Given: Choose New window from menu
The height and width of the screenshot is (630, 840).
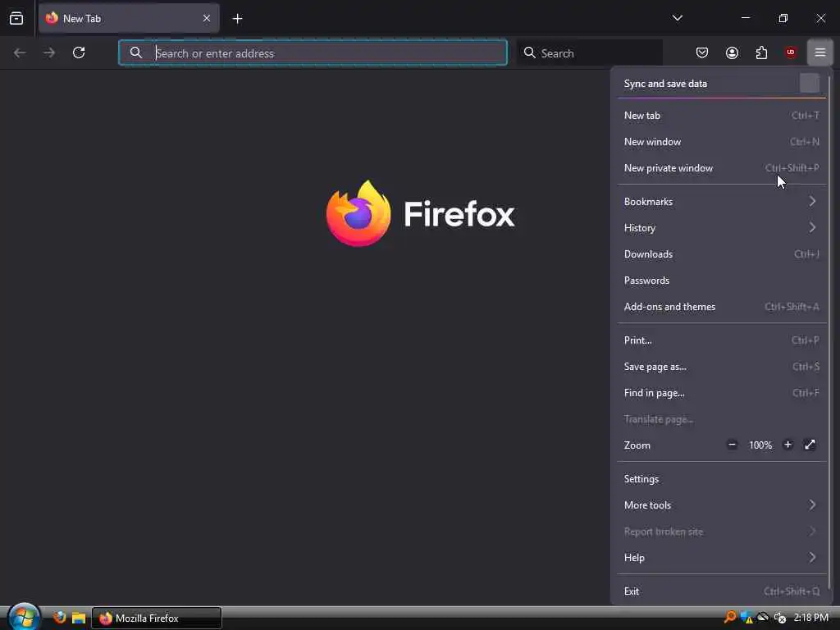Looking at the screenshot, I should (x=722, y=141).
